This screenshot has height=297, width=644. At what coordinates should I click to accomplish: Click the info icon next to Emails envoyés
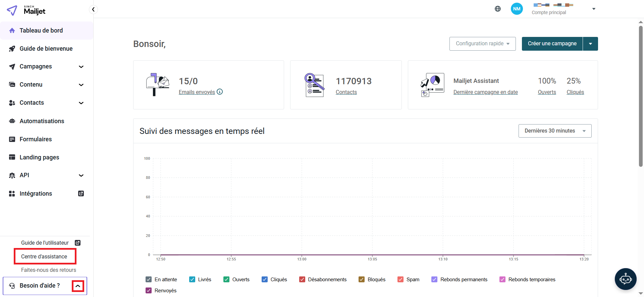point(220,92)
